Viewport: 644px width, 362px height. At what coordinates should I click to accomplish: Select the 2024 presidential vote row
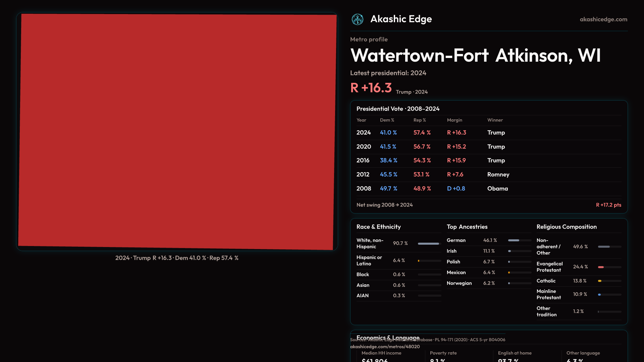tap(488, 133)
